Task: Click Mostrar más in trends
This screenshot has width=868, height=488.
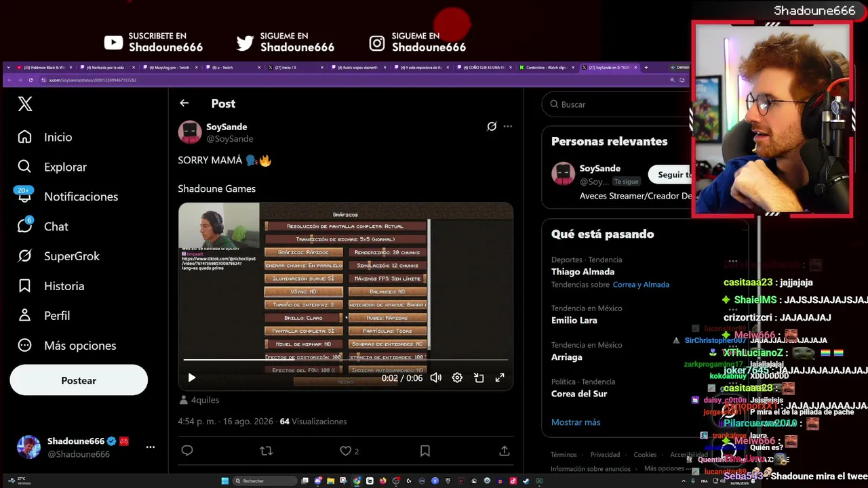Action: 576,422
